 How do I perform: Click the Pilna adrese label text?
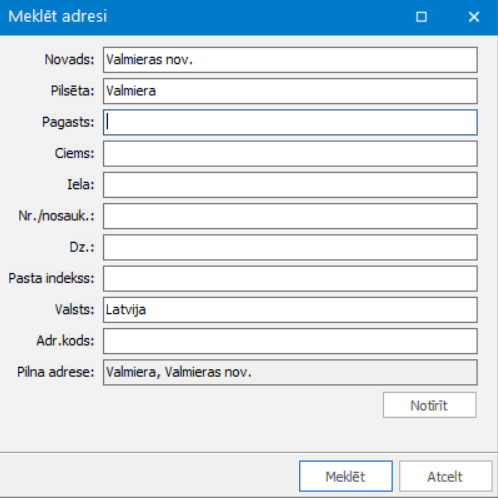coord(56,372)
